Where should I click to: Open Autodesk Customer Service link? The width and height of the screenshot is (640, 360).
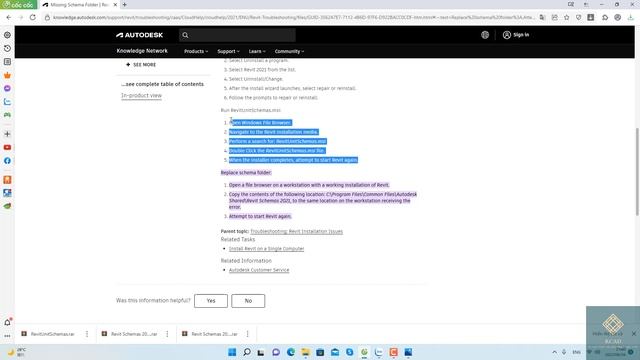click(x=259, y=270)
